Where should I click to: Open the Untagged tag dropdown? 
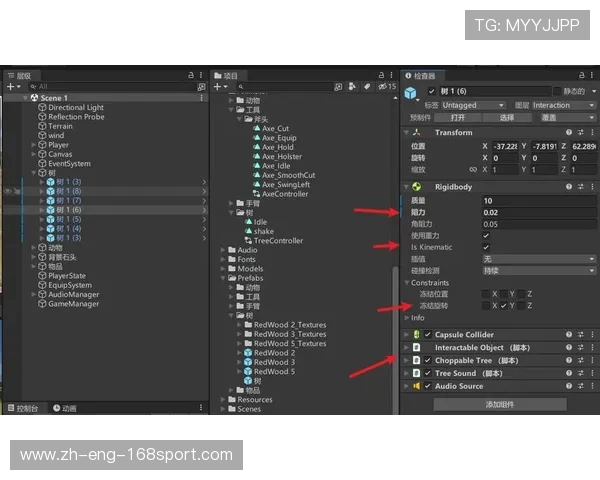(x=473, y=105)
